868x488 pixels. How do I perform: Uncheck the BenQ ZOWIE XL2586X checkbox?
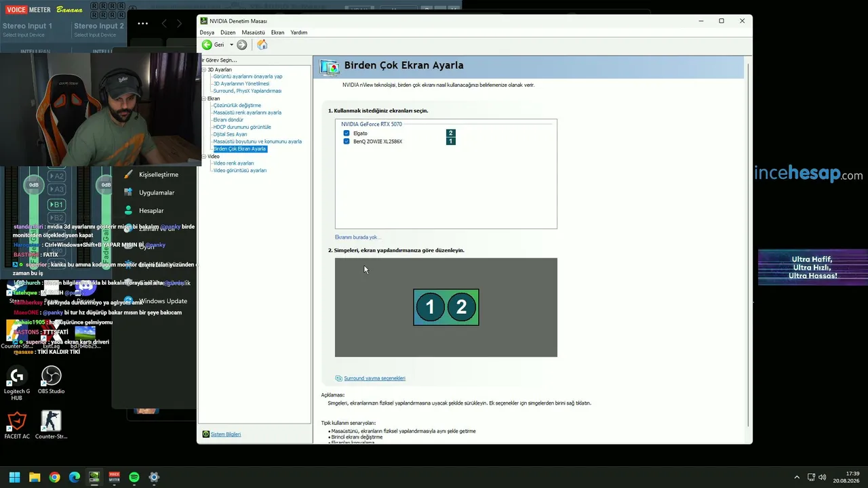click(347, 142)
